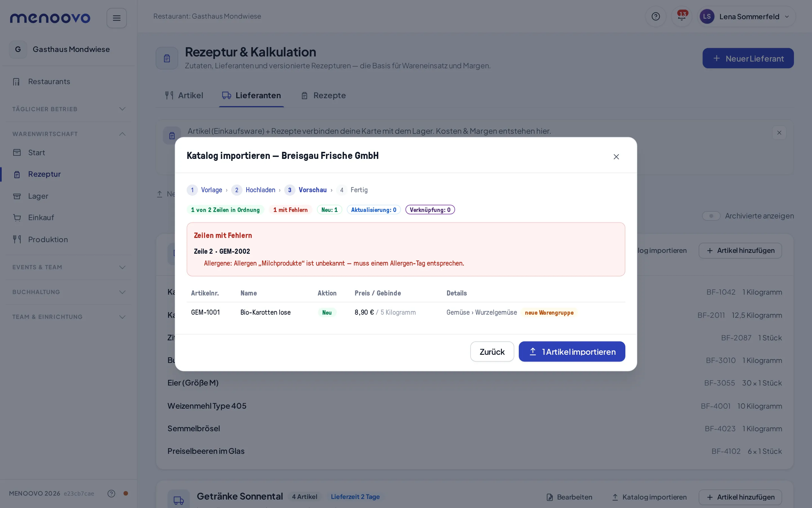The height and width of the screenshot is (508, 812).
Task: Click the Zurück button
Action: pos(492,351)
